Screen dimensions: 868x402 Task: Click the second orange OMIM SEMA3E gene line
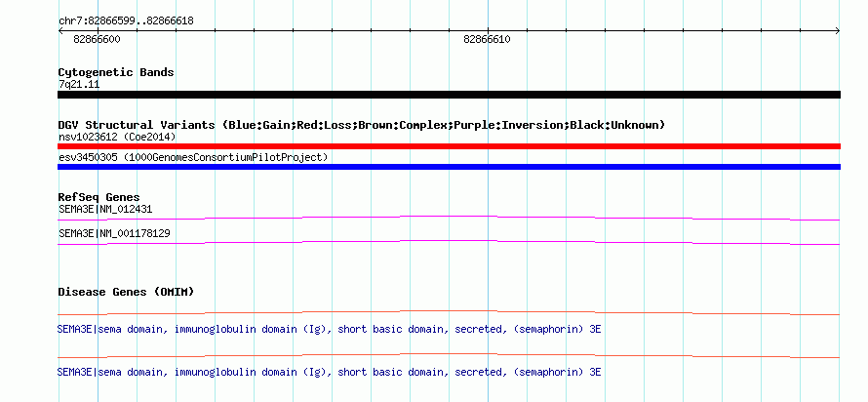click(449, 355)
